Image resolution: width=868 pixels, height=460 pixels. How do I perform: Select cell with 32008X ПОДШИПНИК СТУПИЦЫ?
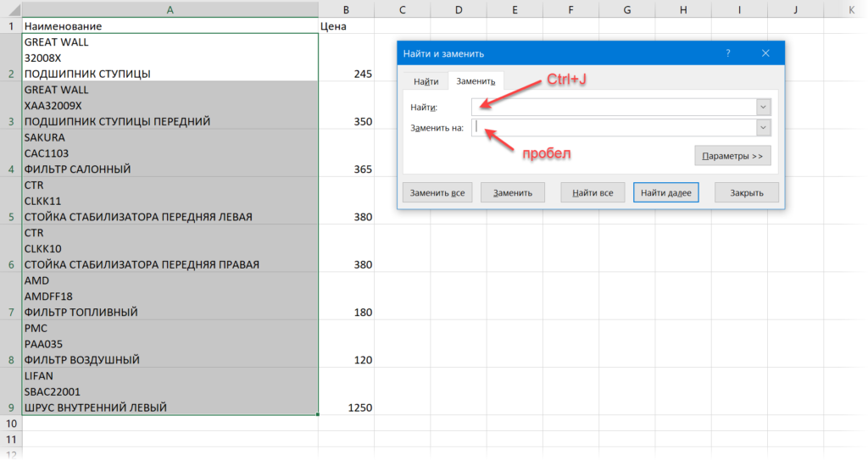(x=170, y=58)
